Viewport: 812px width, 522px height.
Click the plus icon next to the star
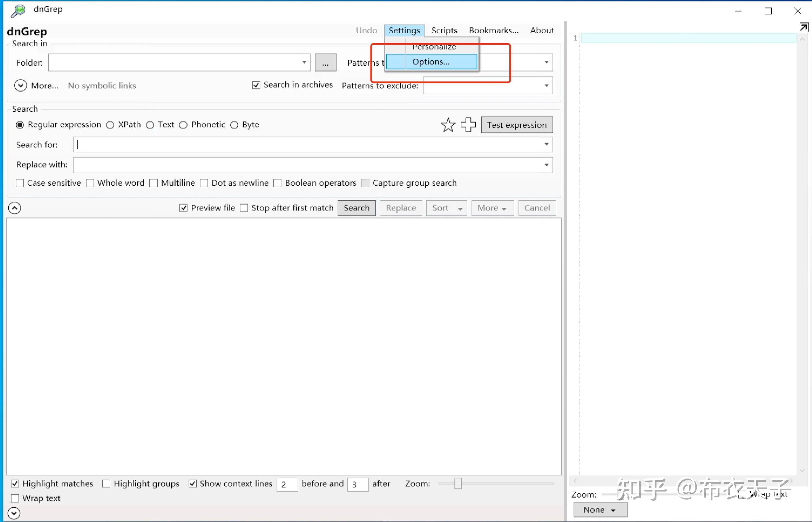(x=468, y=125)
